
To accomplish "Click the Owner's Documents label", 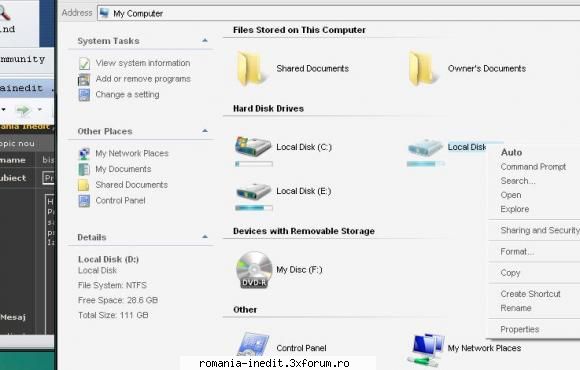I will tap(487, 68).
